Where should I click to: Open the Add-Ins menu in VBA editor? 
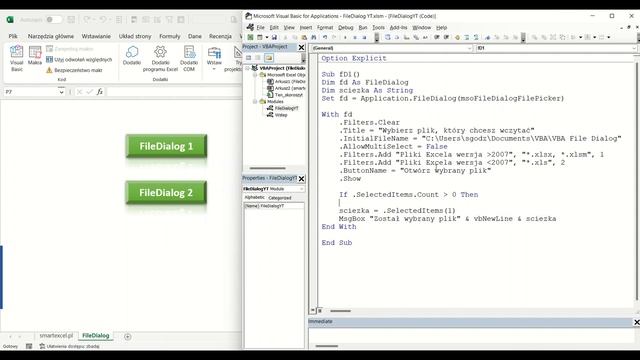click(x=398, y=28)
